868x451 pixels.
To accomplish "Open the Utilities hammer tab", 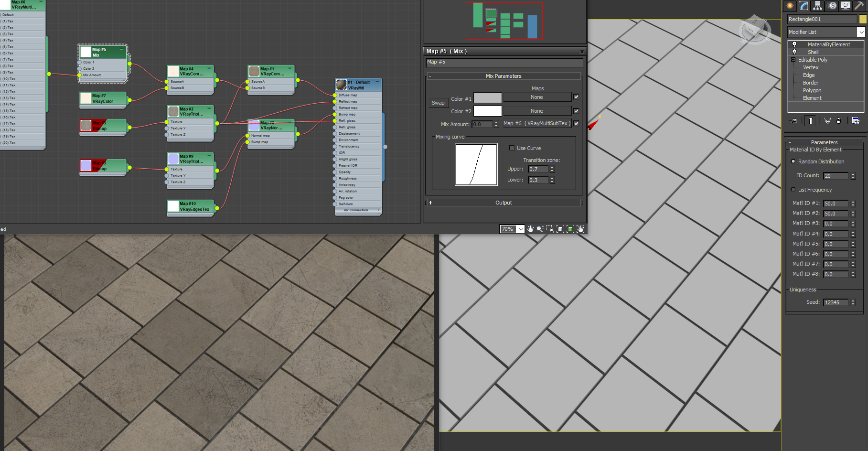I will [x=859, y=6].
